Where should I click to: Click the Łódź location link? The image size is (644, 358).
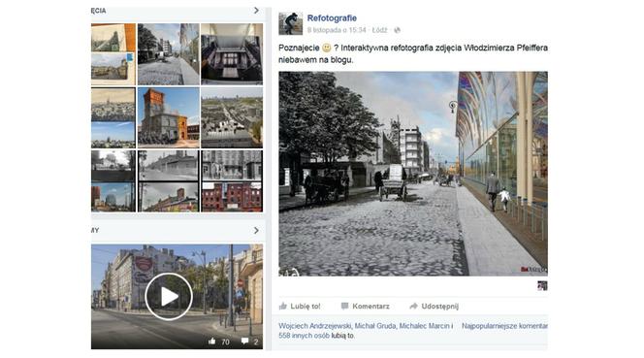pos(379,30)
